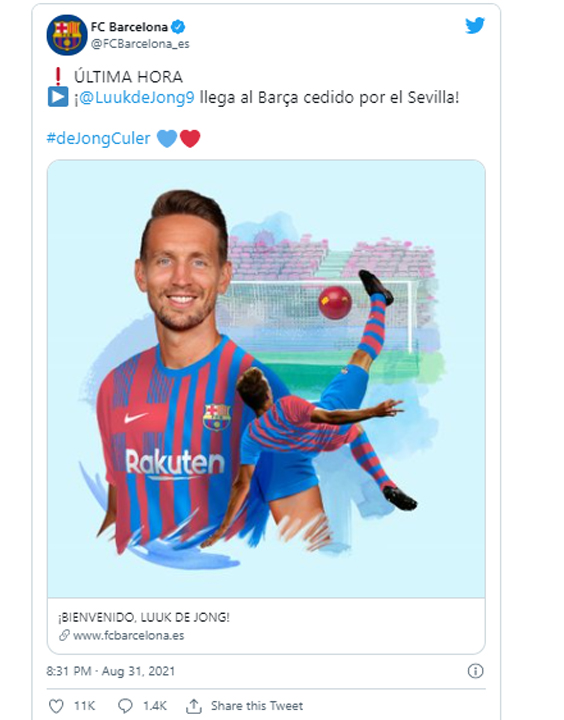Click the ¡BIENVENIDO, LUUK DE JONG! card title

tap(144, 617)
